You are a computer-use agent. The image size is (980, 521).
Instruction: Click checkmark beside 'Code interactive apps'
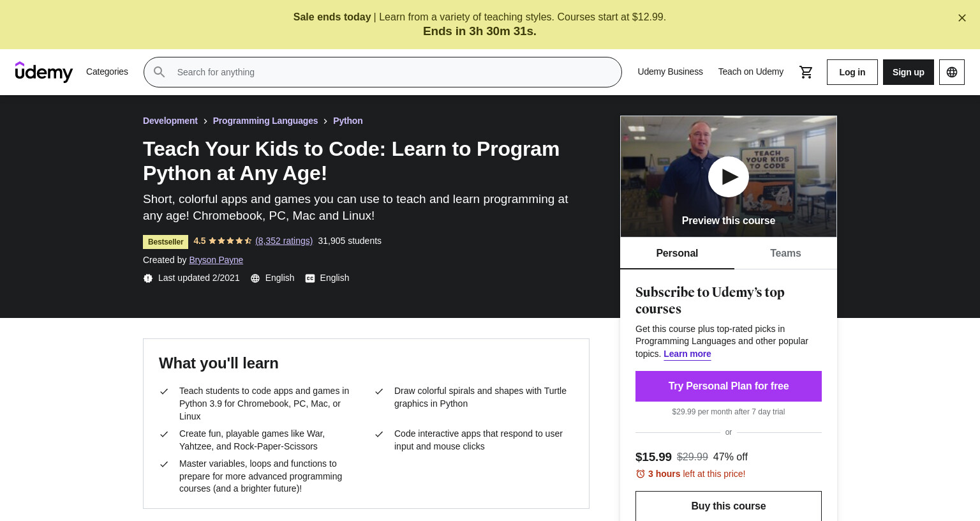[379, 434]
